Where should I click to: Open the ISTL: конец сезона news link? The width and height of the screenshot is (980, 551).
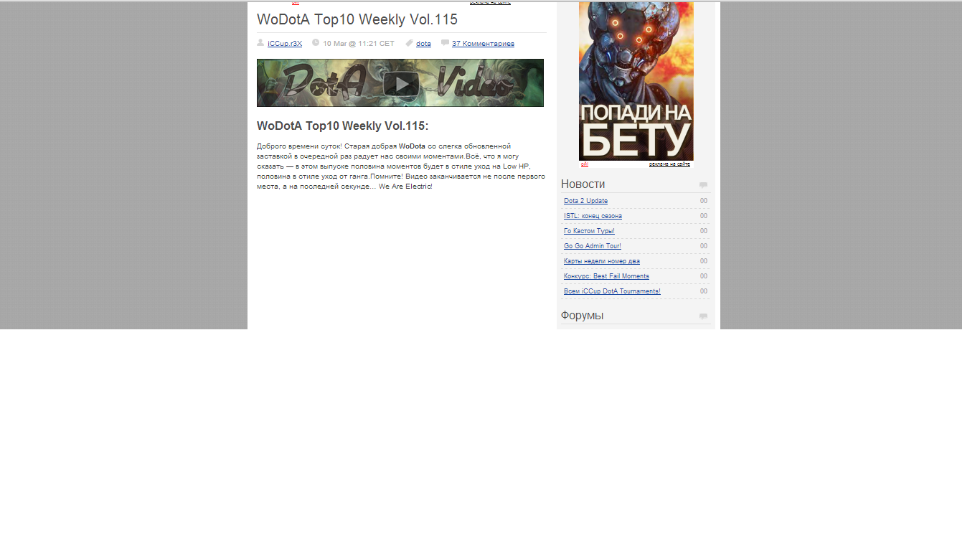tap(593, 216)
